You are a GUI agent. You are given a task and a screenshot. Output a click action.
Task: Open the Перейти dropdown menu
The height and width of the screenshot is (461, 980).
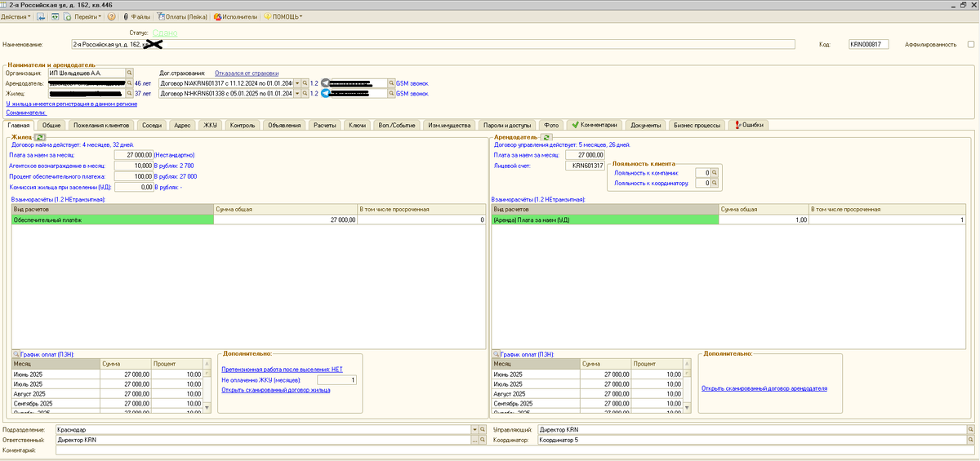tap(88, 16)
